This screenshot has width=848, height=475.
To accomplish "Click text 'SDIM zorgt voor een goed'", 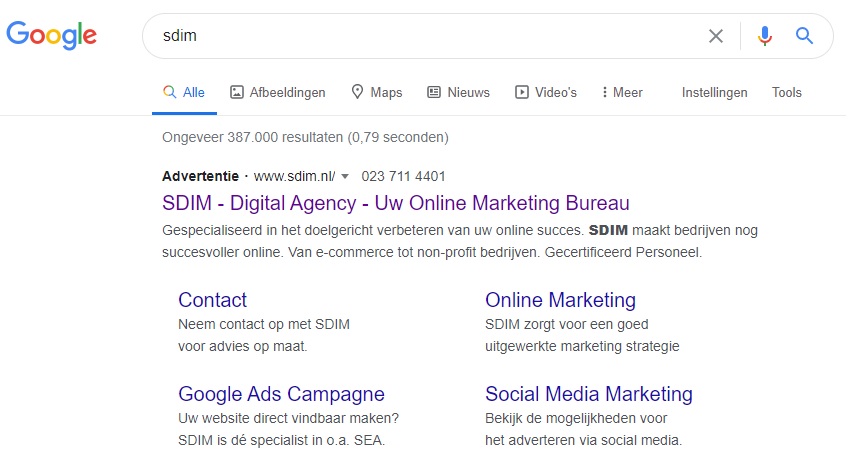I will click(567, 325).
